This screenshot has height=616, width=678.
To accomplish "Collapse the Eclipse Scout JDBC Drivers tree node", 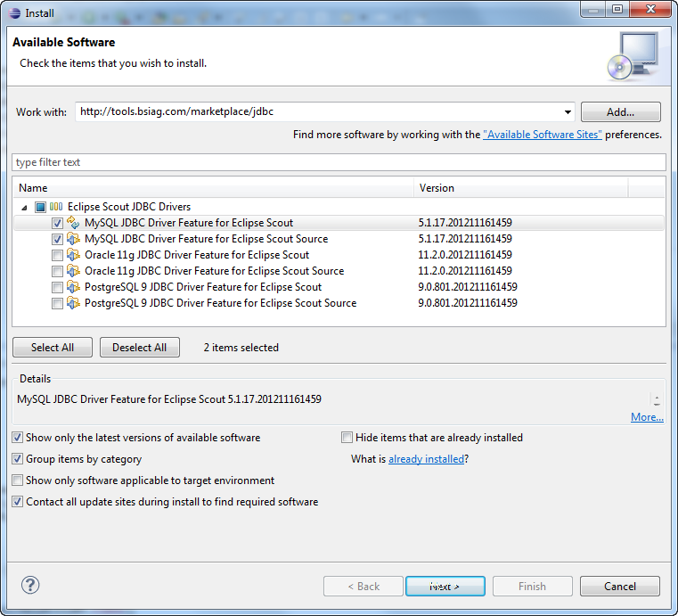I will (x=25, y=208).
